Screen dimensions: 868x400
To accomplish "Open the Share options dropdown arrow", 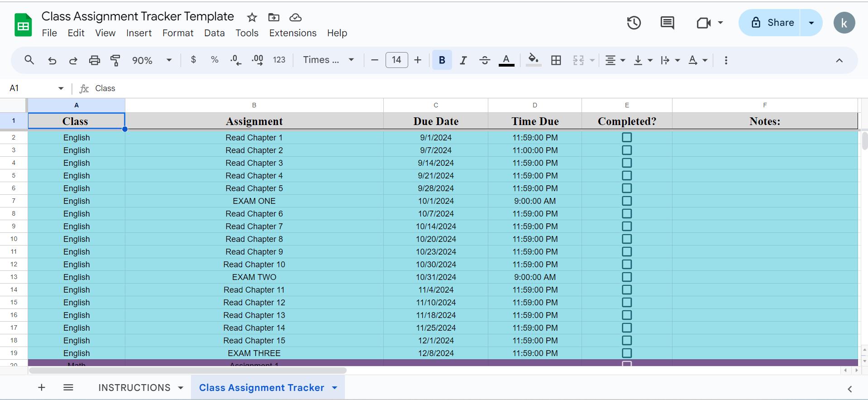I will 811,23.
